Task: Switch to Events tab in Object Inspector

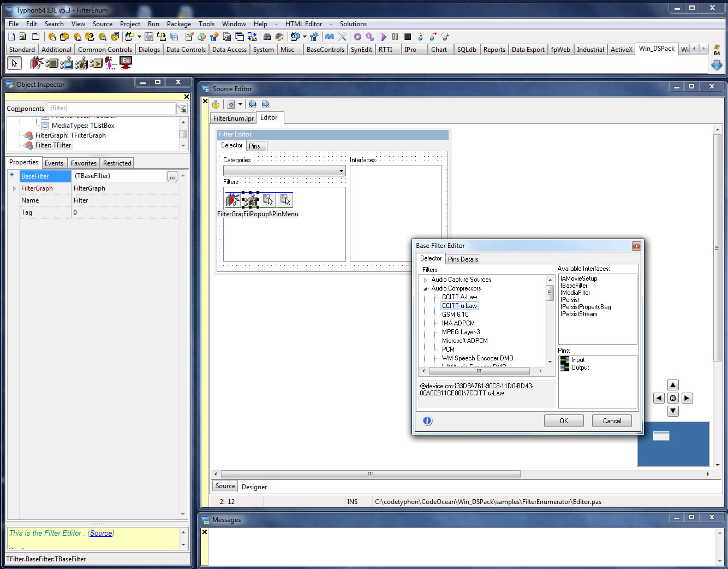Action: tap(54, 163)
